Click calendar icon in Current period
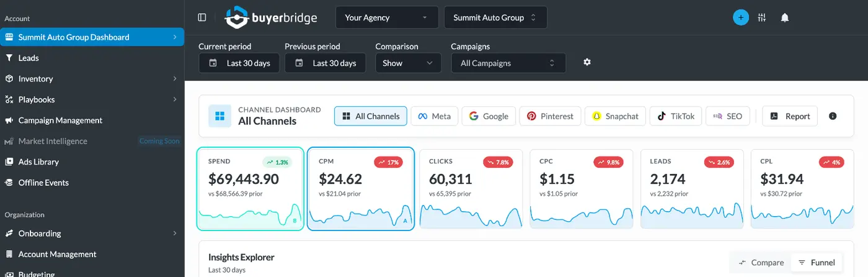 [x=213, y=63]
